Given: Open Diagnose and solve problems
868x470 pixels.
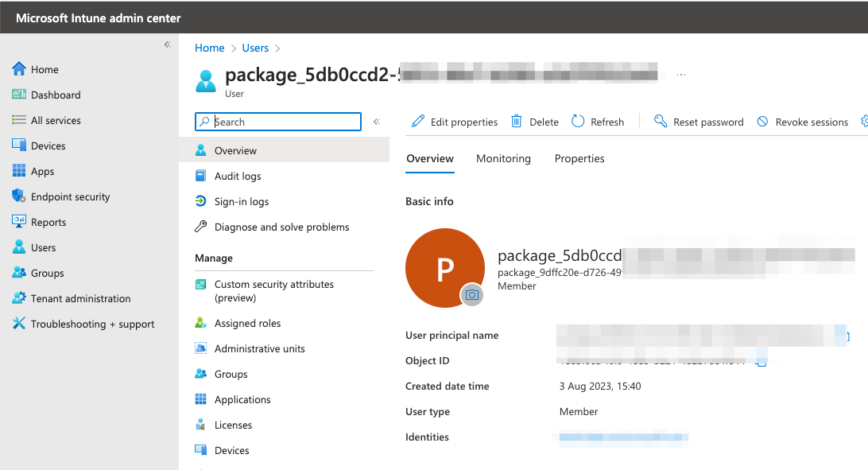Looking at the screenshot, I should (x=281, y=227).
